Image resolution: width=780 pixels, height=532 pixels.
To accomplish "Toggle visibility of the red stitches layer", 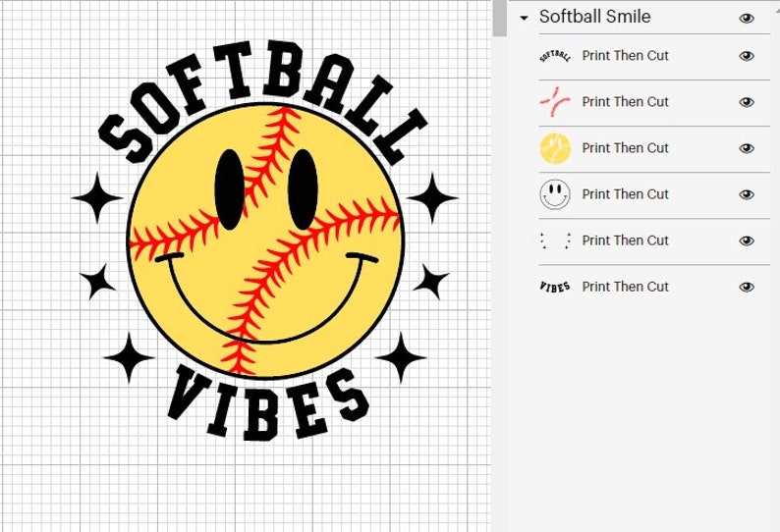I will click(x=747, y=102).
